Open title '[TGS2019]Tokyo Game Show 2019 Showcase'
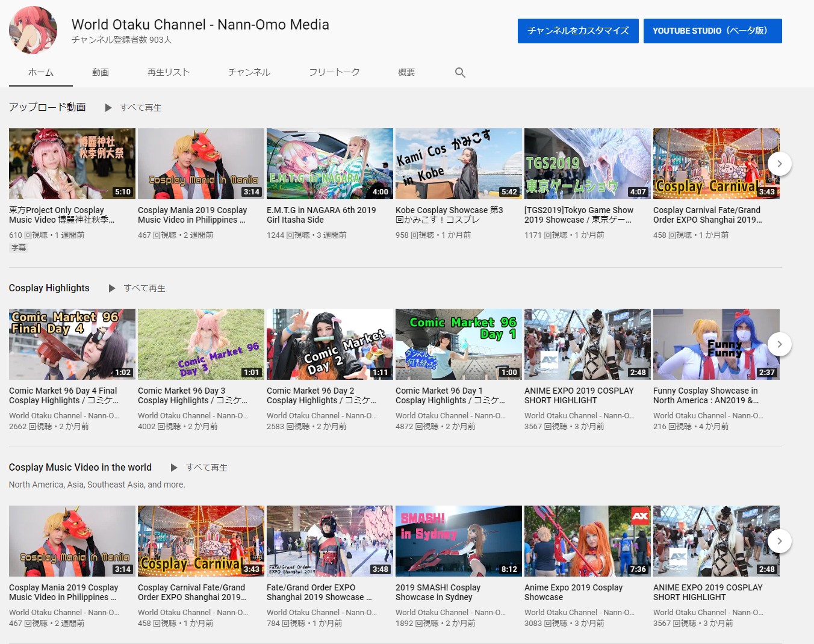 click(579, 215)
